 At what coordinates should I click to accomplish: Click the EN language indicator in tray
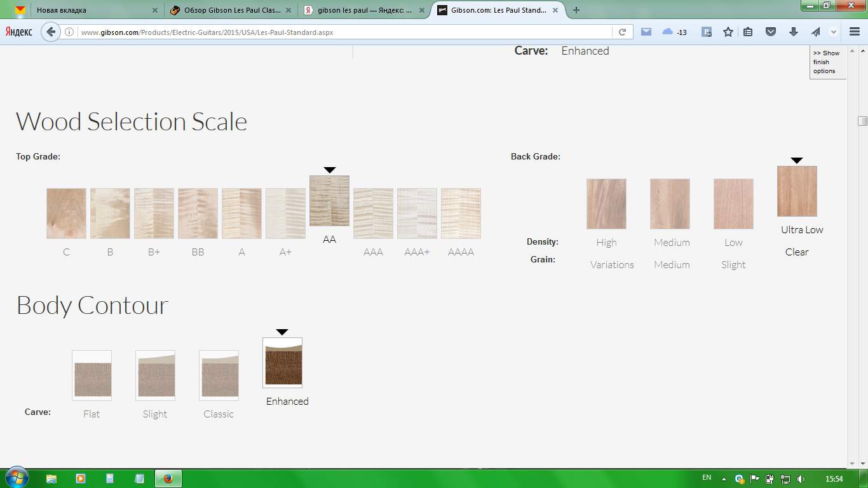click(707, 478)
